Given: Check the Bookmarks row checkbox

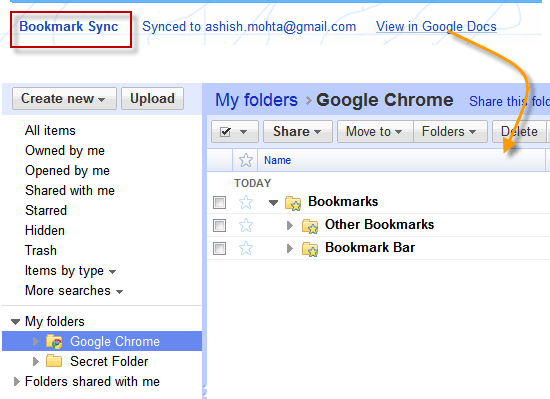Looking at the screenshot, I should pos(219,202).
